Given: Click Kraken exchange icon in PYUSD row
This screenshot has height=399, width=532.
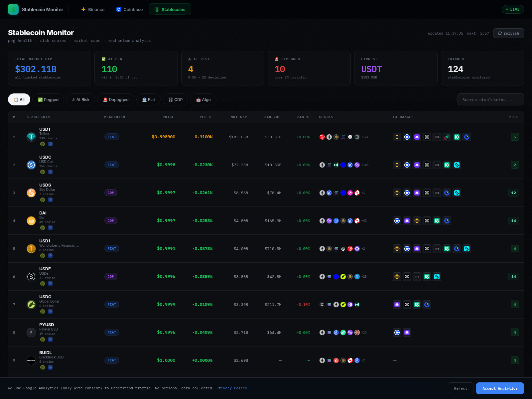Looking at the screenshot, I should click(x=407, y=332).
